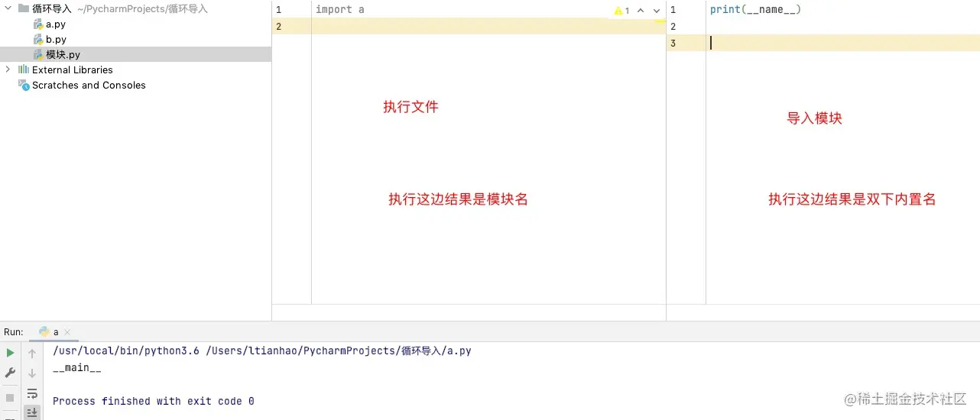This screenshot has height=420, width=980.
Task: Go to previous highlighted error arrow
Action: (641, 11)
